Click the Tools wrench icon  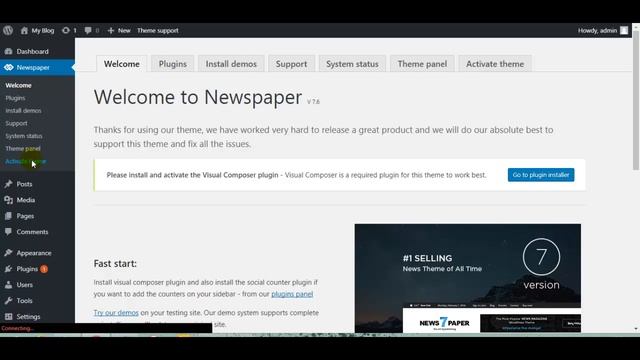[9, 301]
